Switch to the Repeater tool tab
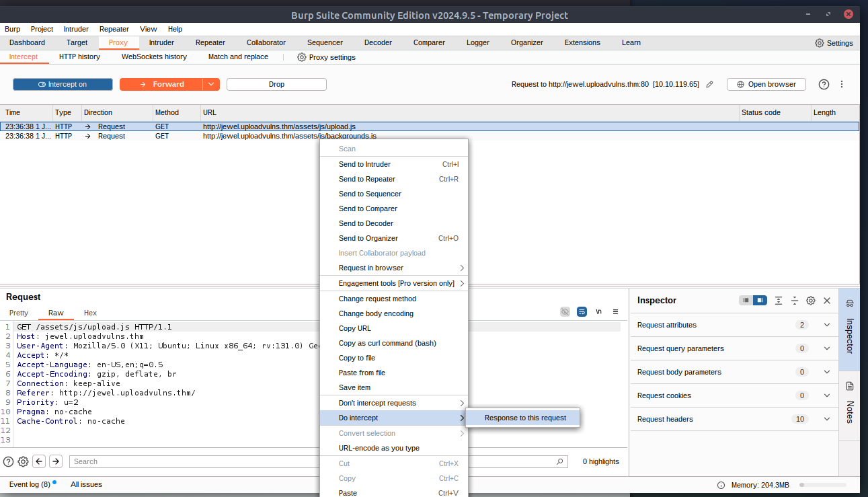Screen dimensions: 868x497 tap(210, 42)
